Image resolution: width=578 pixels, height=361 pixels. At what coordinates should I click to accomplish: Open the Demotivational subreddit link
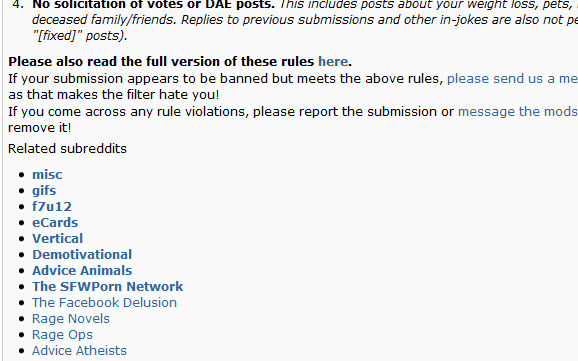pos(82,254)
